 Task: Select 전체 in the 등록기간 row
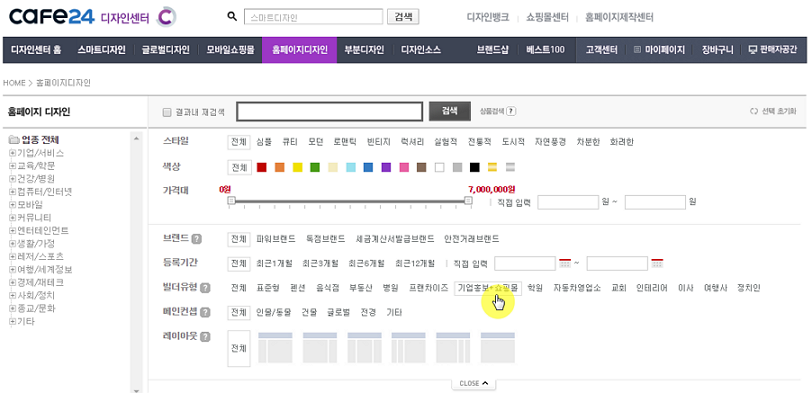point(239,263)
